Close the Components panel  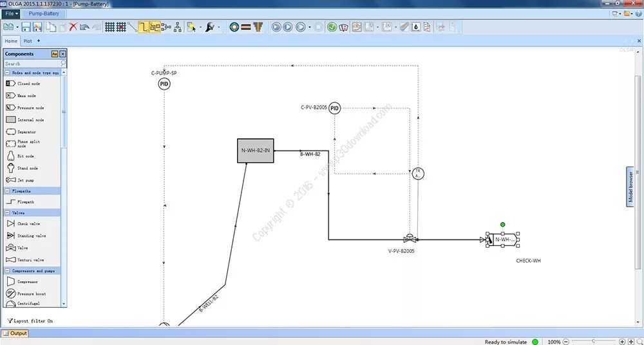[x=62, y=54]
